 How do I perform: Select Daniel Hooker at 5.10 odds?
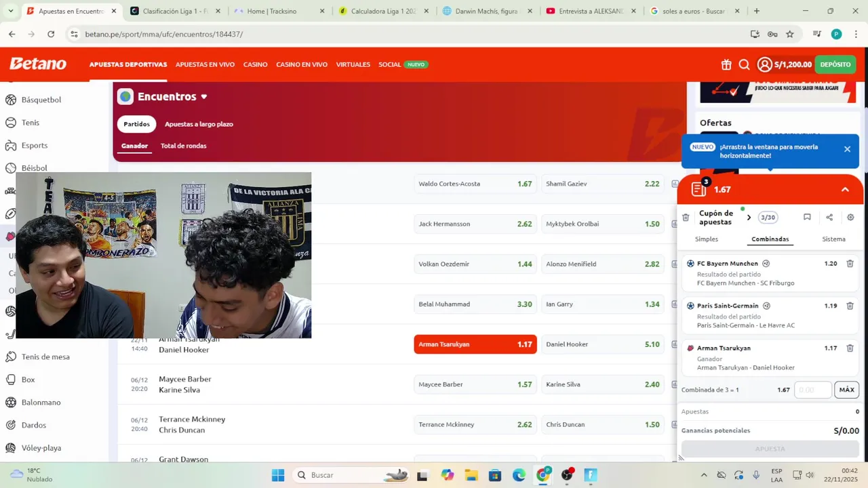[x=603, y=344]
